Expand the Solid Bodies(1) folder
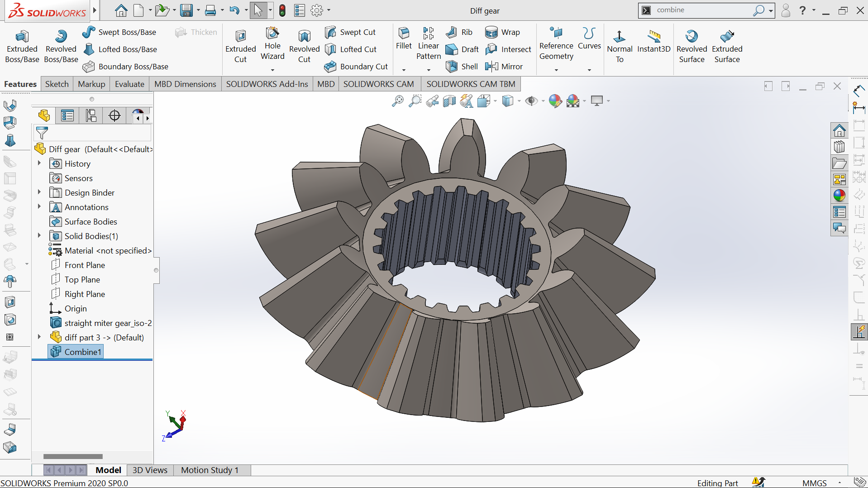The height and width of the screenshot is (488, 868). click(39, 236)
